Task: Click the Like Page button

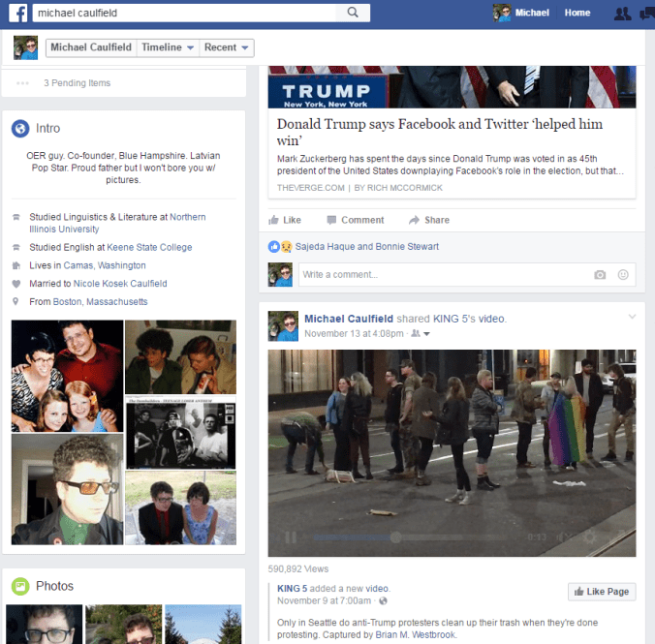Action: coord(602,592)
